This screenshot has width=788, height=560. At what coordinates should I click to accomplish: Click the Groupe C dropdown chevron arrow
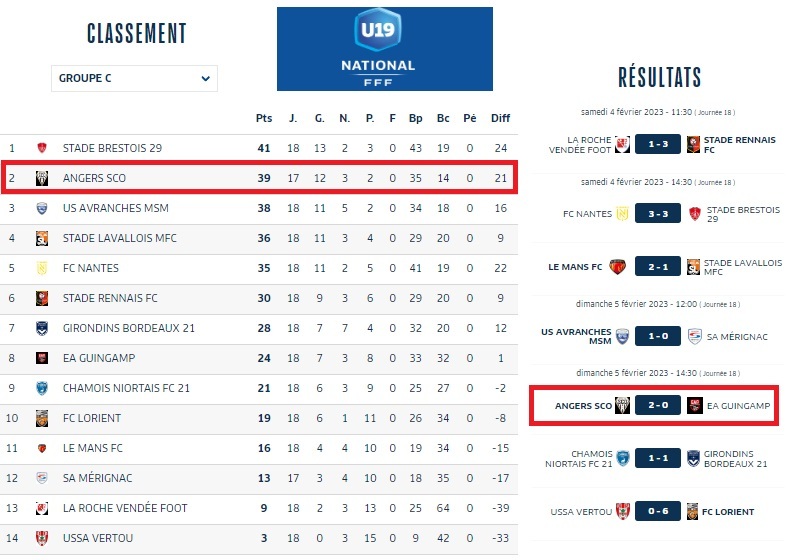(205, 78)
